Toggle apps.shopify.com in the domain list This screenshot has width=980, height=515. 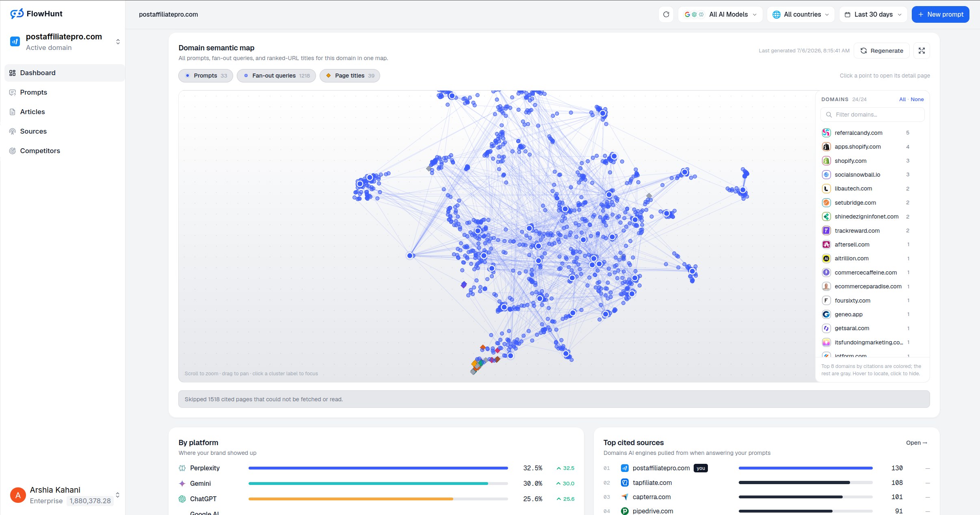point(865,147)
